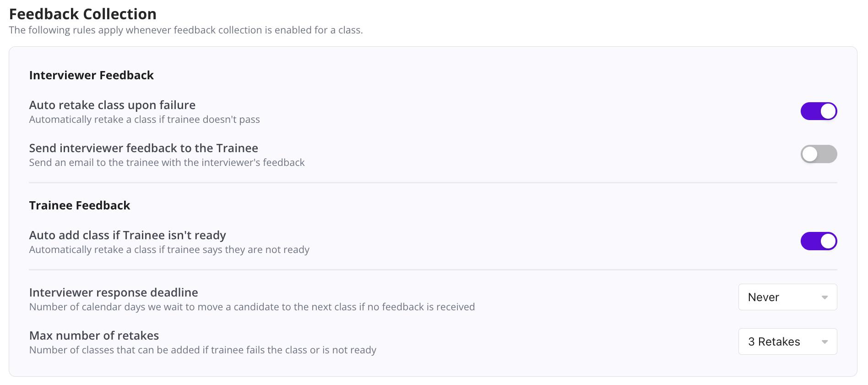The height and width of the screenshot is (385, 868).
Task: Turn off auto add class if Trainee isn't ready
Action: click(819, 241)
